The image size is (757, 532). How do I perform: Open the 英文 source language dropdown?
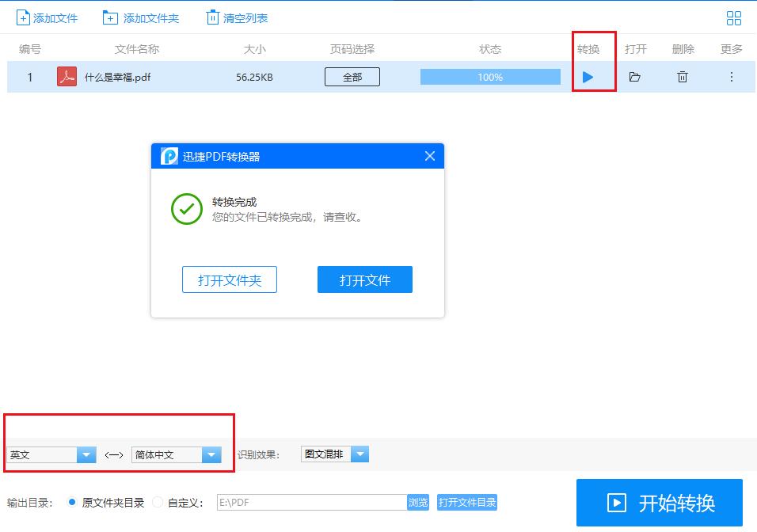pos(85,454)
